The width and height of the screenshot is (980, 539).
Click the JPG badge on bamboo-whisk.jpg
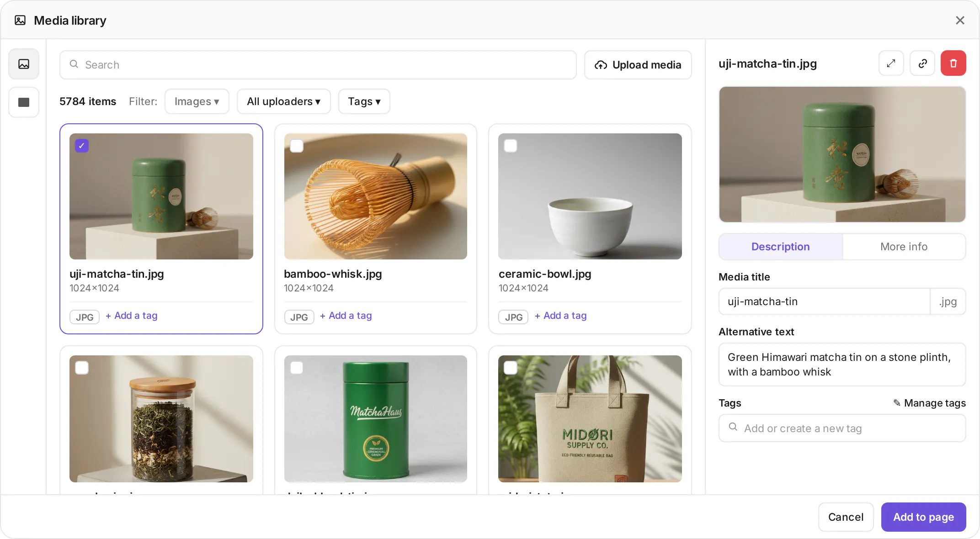click(299, 317)
